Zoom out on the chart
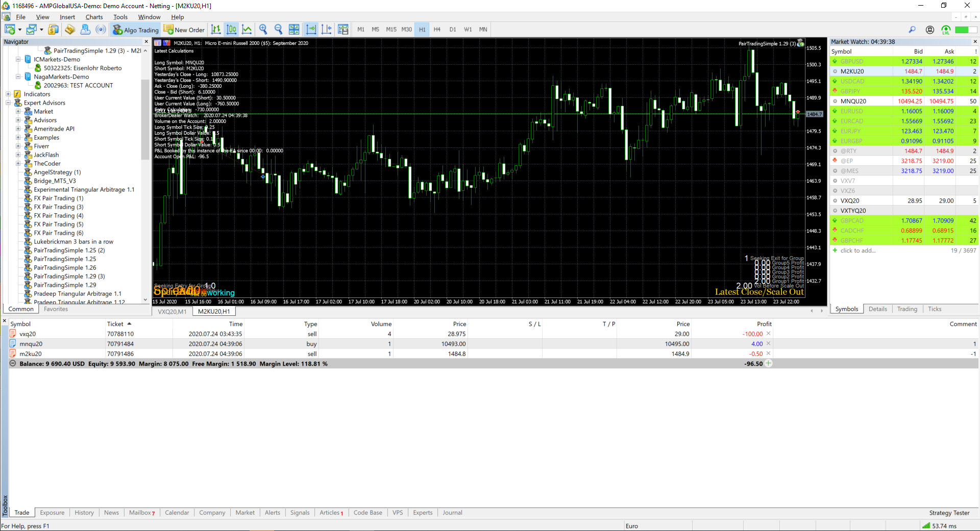Viewport: 980px width, 531px height. coord(279,30)
